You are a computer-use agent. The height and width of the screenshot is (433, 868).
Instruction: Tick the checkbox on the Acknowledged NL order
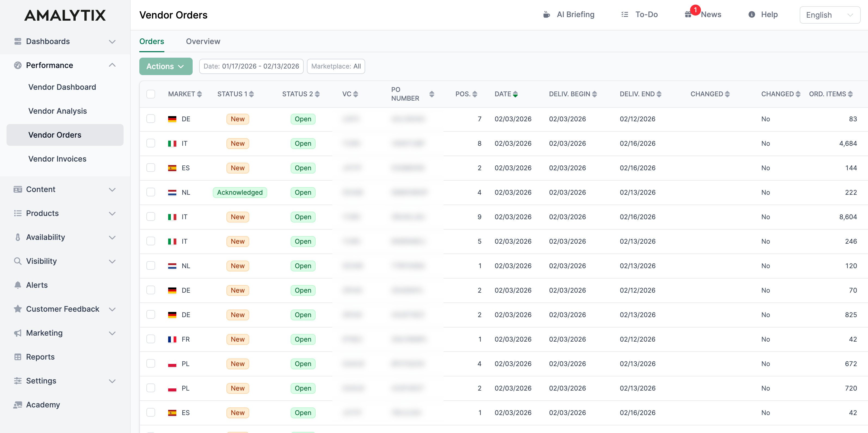coord(151,192)
